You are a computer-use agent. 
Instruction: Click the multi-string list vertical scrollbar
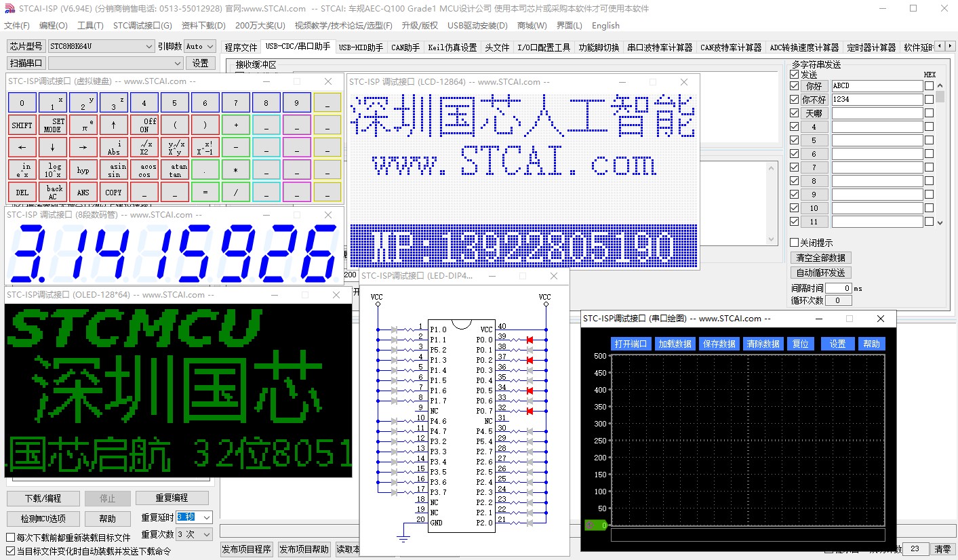(940, 154)
